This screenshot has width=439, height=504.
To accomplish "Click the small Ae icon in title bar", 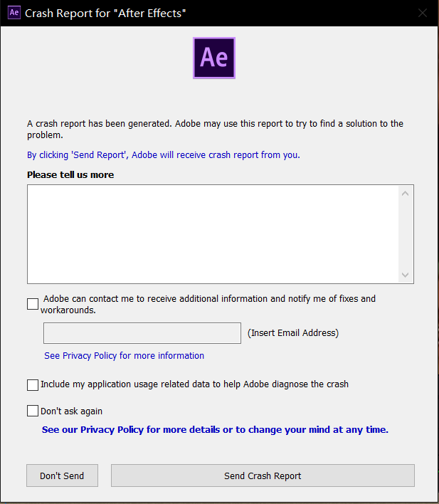I will (14, 13).
